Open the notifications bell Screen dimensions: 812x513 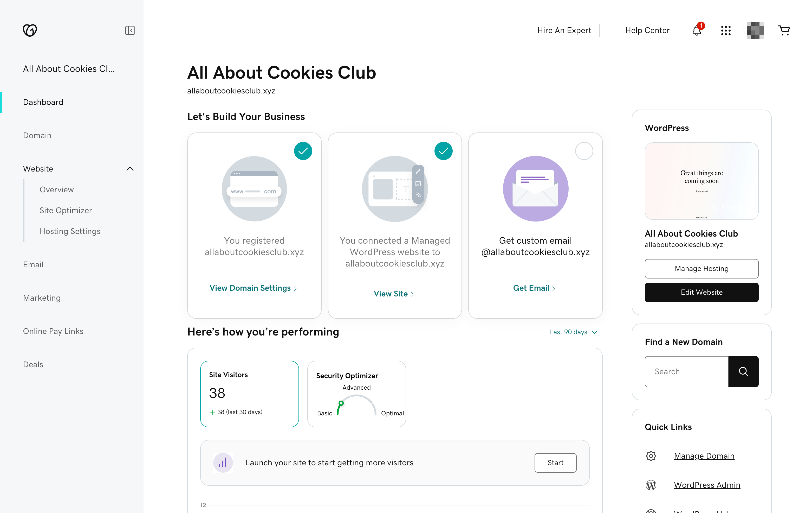697,30
